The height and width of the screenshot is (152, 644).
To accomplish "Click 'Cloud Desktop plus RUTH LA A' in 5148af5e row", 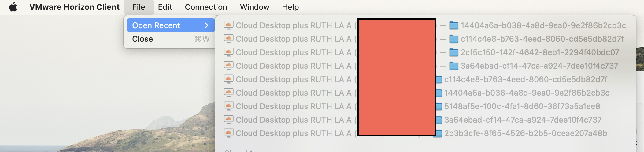I will coord(294,106).
